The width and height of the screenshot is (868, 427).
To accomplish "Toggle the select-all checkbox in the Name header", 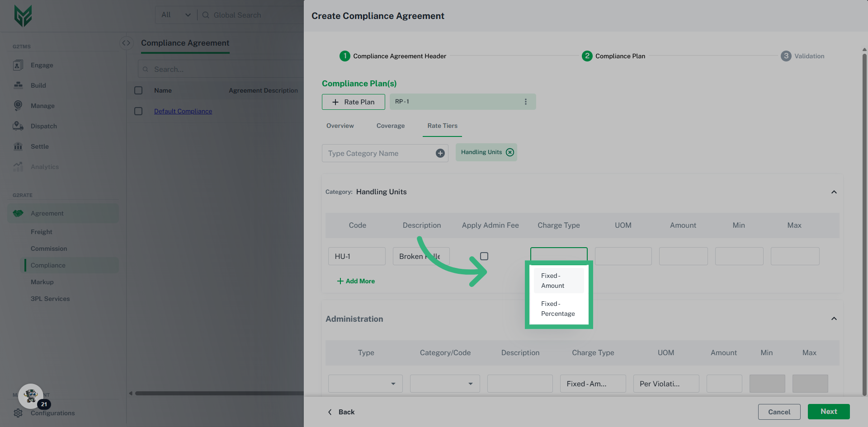I will point(138,90).
